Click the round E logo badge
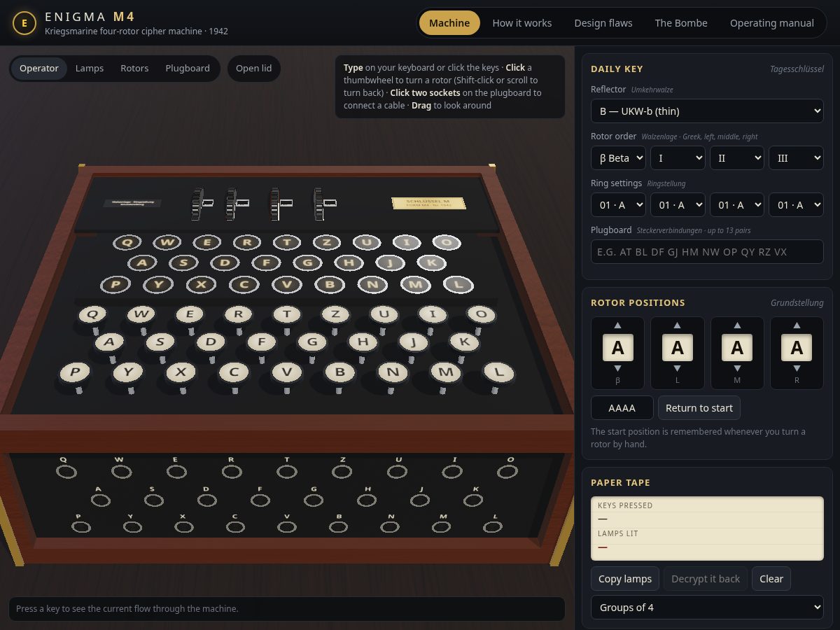840x630 pixels. coord(24,23)
